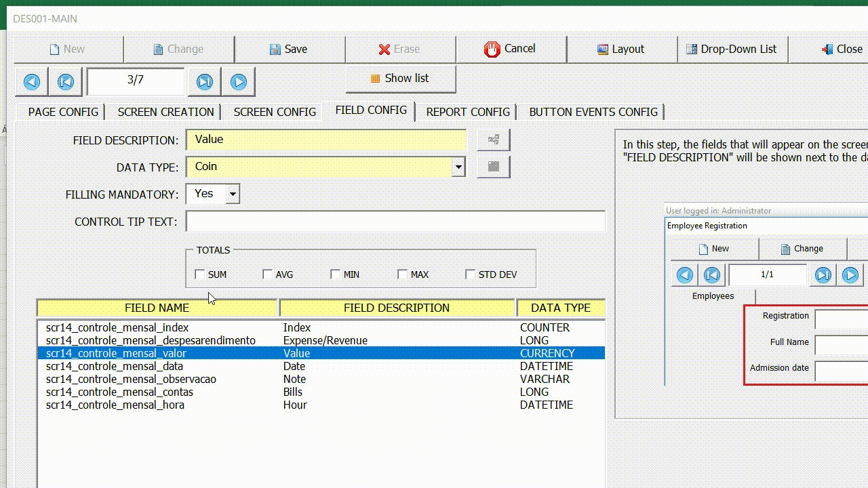Check the AVG checkbox under TOTALS
The width and height of the screenshot is (868, 488).
click(x=267, y=274)
